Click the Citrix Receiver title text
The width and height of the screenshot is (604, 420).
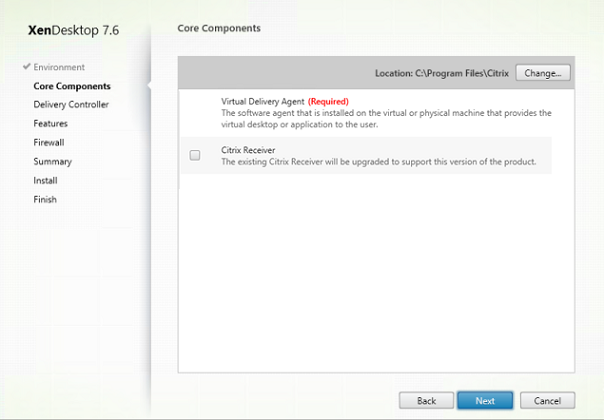(248, 150)
